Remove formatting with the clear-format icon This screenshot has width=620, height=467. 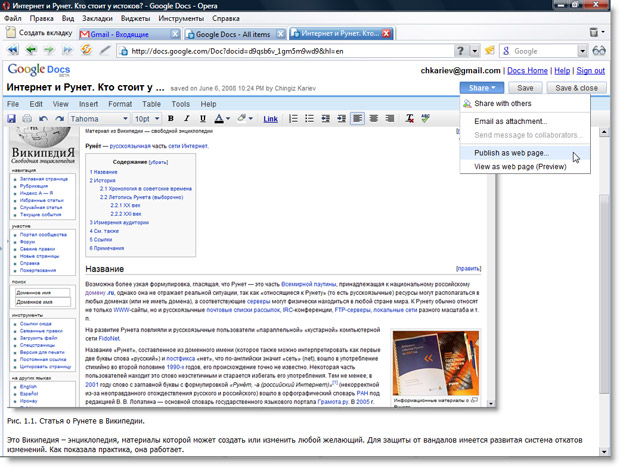pos(410,118)
